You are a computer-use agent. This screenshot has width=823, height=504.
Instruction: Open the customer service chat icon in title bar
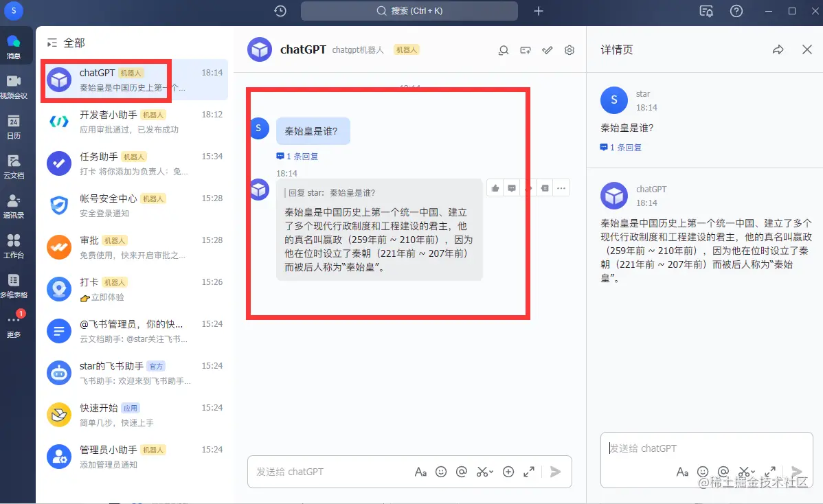[x=706, y=11]
